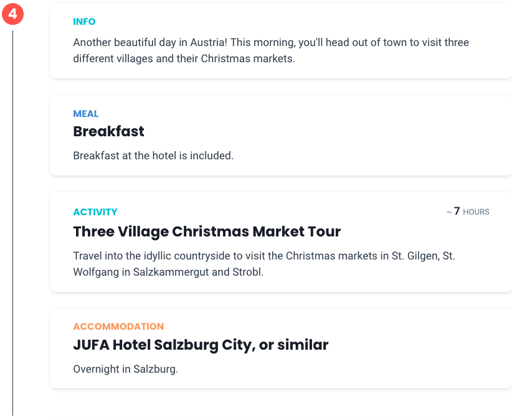The height and width of the screenshot is (420, 522).
Task: Select the ACTIVITY category label
Action: pos(95,212)
